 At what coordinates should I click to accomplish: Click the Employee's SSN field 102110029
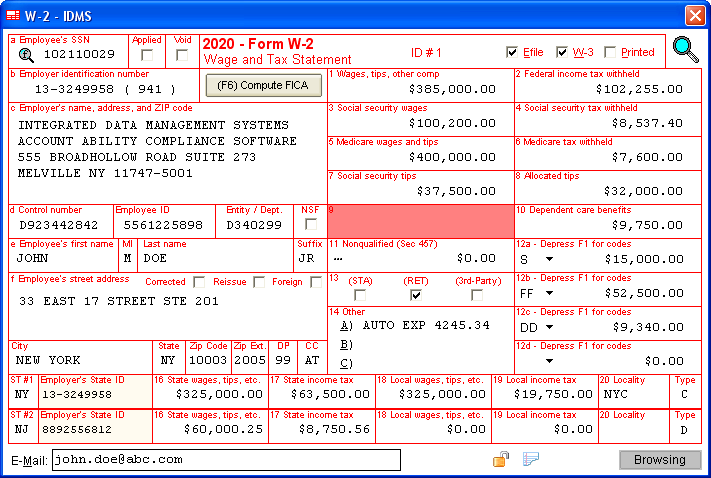pyautogui.click(x=79, y=54)
